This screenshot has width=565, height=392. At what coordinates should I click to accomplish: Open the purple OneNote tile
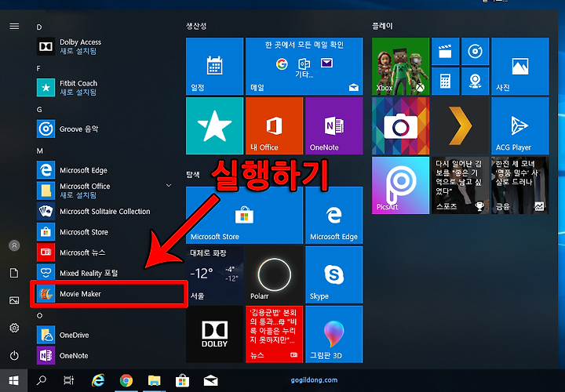[x=334, y=125]
